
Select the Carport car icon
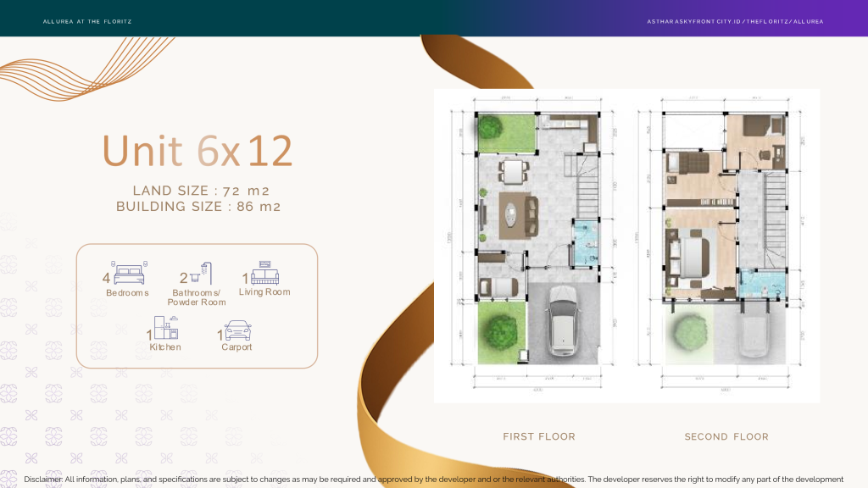point(236,330)
